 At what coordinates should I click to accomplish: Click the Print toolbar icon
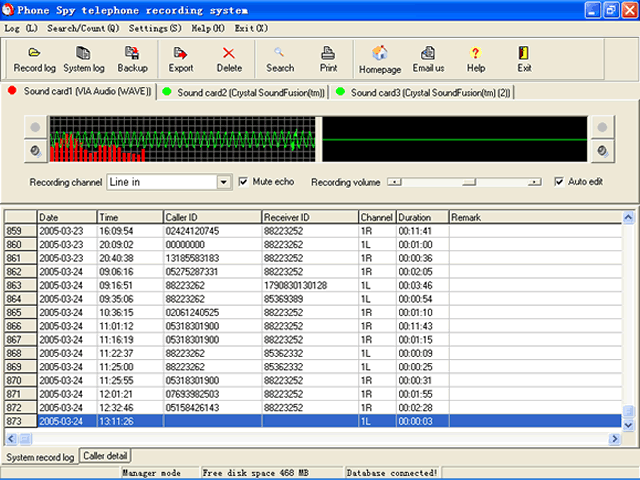click(x=328, y=60)
